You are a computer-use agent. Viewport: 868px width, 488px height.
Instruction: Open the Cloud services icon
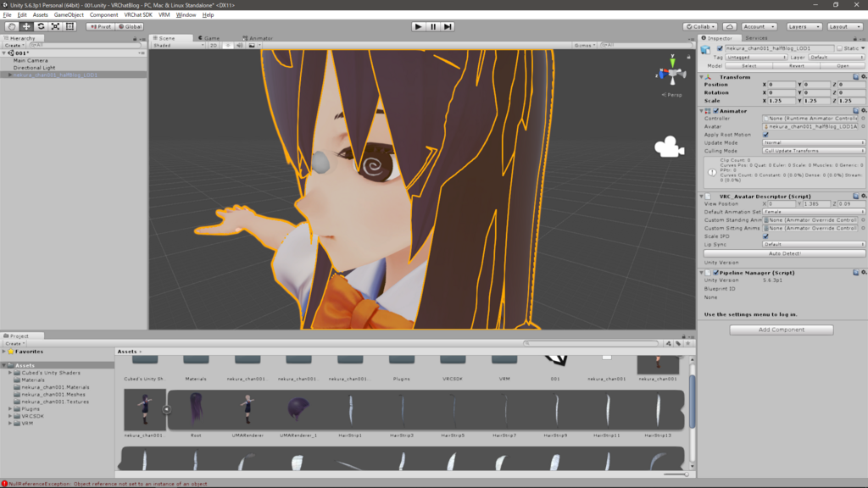click(730, 26)
